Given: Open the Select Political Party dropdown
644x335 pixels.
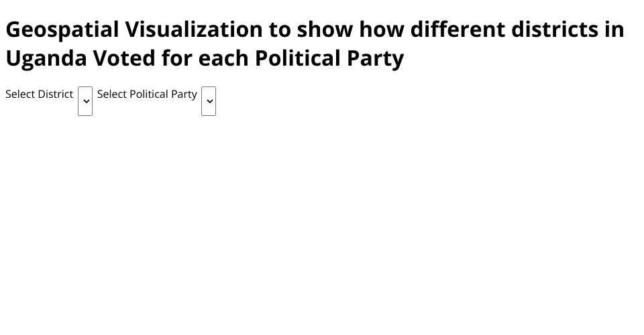Looking at the screenshot, I should tap(209, 101).
